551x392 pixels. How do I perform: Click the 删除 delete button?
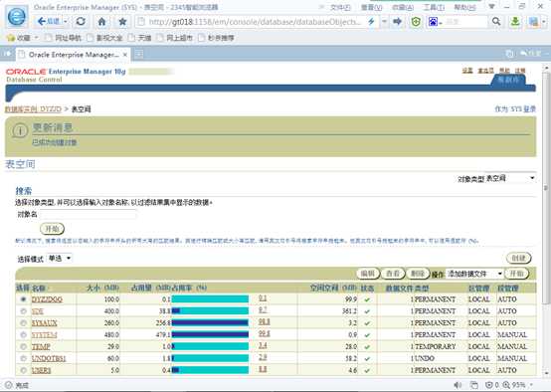pyautogui.click(x=418, y=274)
